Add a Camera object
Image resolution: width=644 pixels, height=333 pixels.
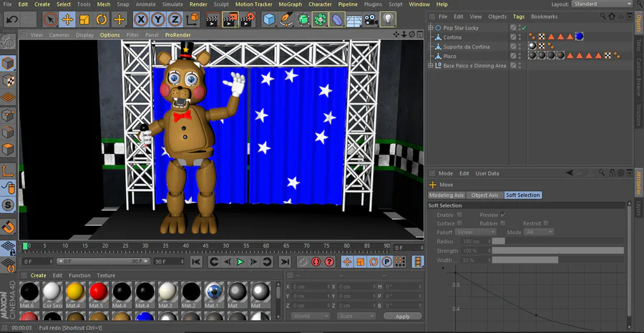click(x=371, y=19)
